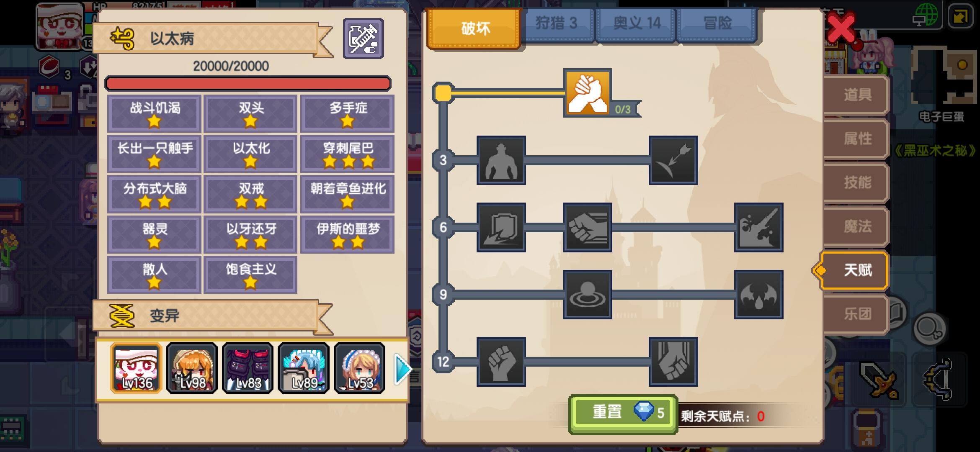Select the arrow talent on tier 3
The height and width of the screenshot is (452, 980).
[x=673, y=160]
